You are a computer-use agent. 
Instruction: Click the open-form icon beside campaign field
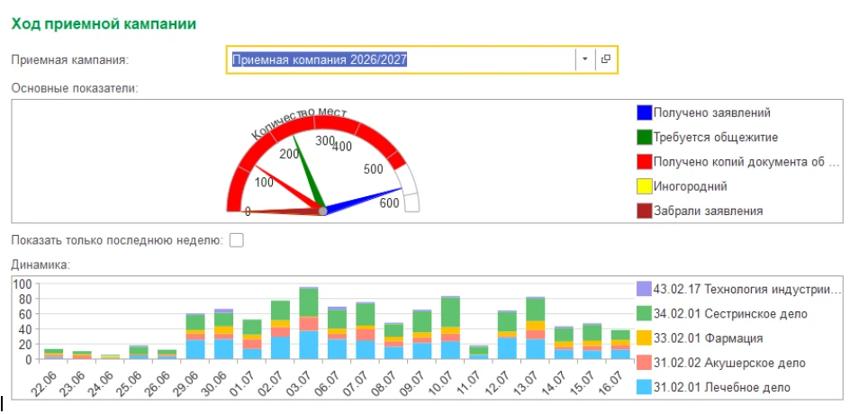[x=606, y=59]
